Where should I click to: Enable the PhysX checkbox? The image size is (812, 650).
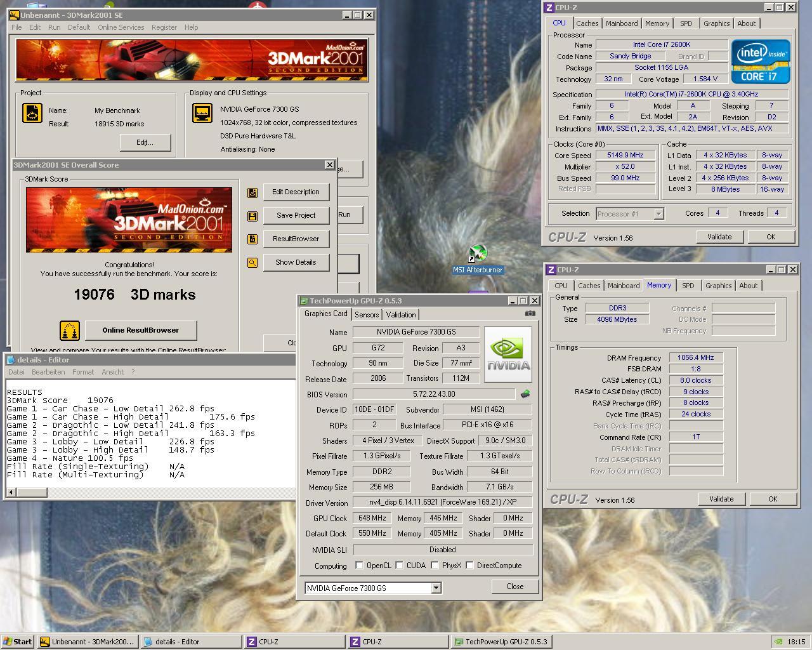[435, 566]
